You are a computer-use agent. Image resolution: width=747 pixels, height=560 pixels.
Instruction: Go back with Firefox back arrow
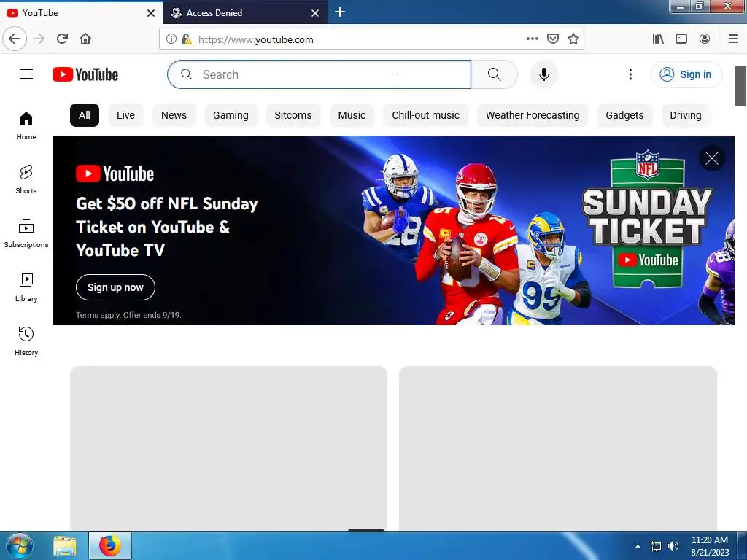[x=15, y=39]
